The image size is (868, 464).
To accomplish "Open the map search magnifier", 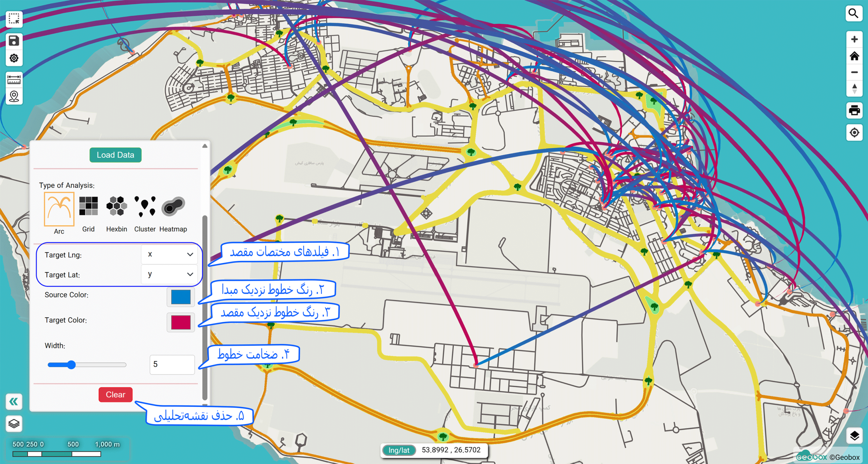I will pos(854,14).
